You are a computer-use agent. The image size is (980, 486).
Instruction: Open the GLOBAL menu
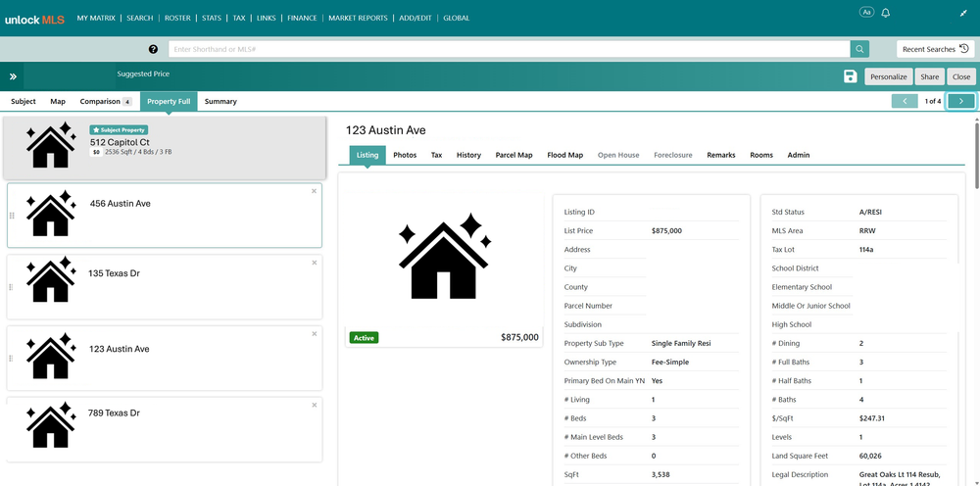[x=457, y=18]
